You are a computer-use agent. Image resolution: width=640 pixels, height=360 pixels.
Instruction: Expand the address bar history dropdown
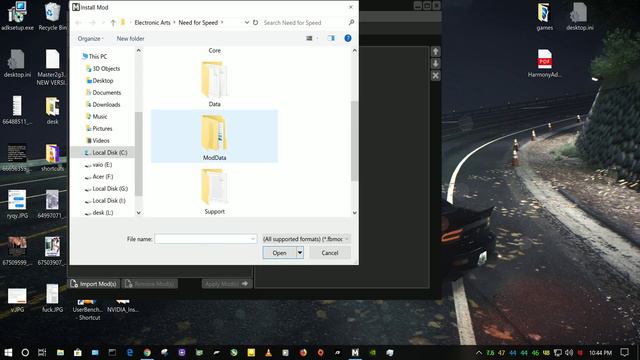(247, 23)
